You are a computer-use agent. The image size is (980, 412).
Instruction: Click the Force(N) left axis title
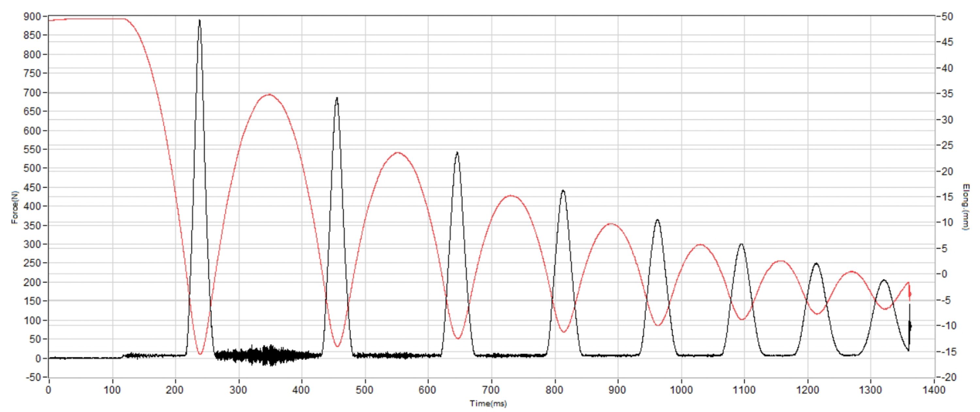(15, 207)
